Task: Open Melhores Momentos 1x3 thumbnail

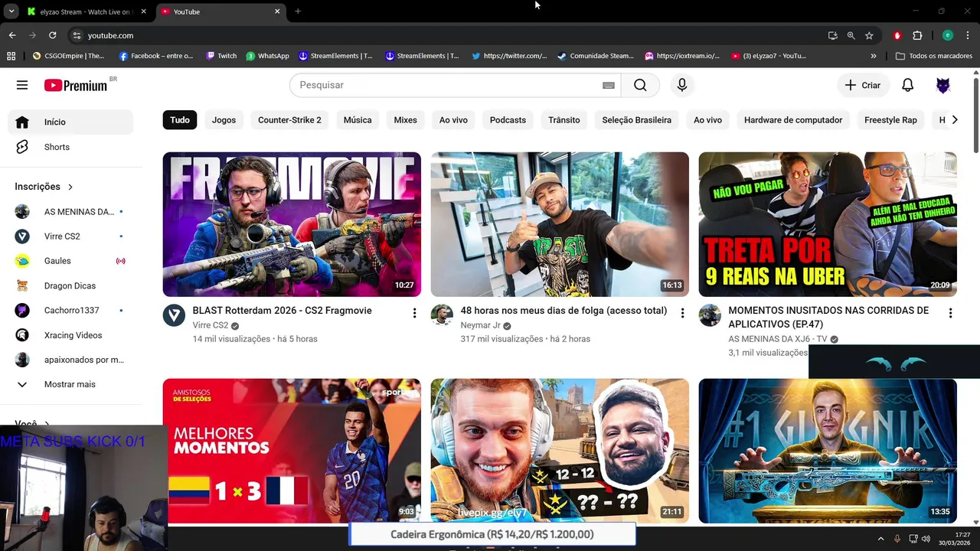Action: 292,451
